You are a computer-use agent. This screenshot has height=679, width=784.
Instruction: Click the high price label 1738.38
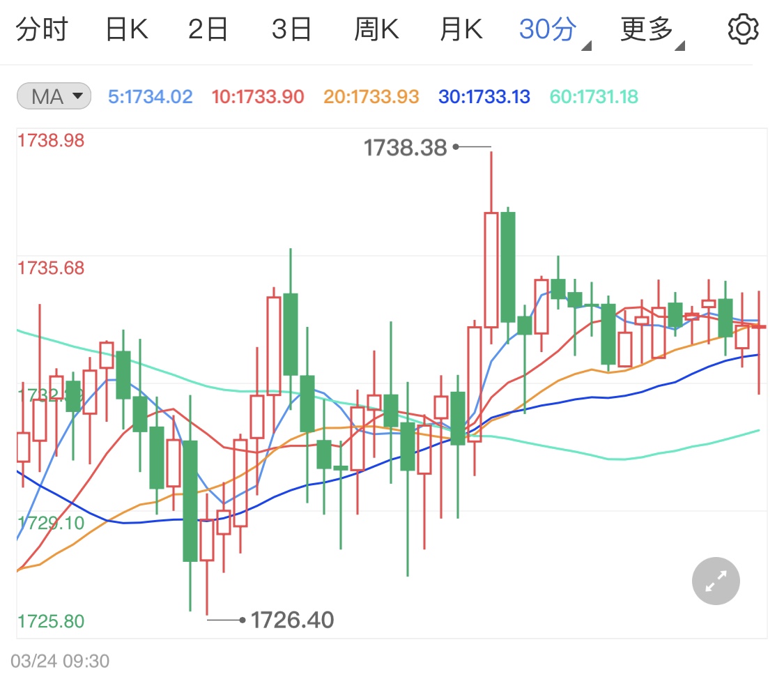(405, 148)
